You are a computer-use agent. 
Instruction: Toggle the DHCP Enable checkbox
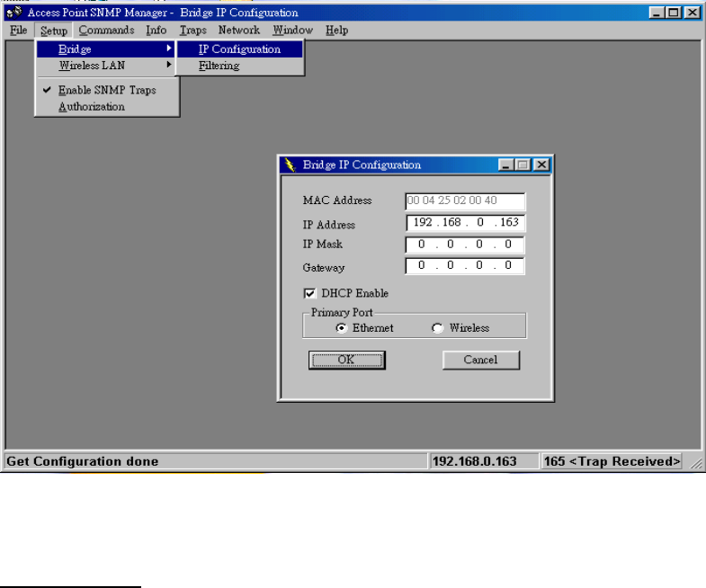tap(309, 293)
